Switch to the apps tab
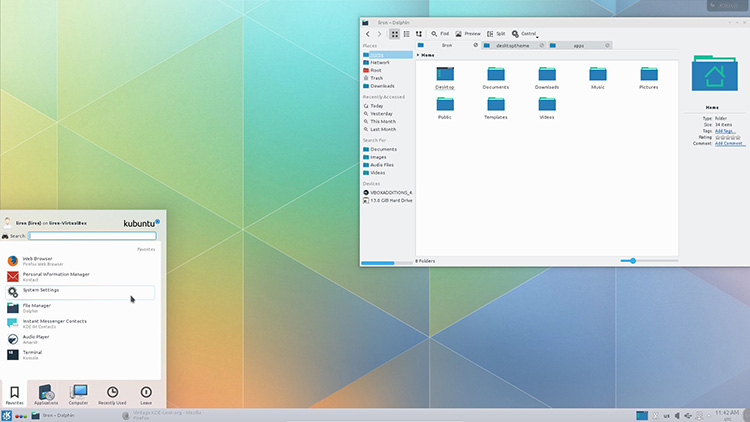The image size is (750, 422). pos(580,45)
